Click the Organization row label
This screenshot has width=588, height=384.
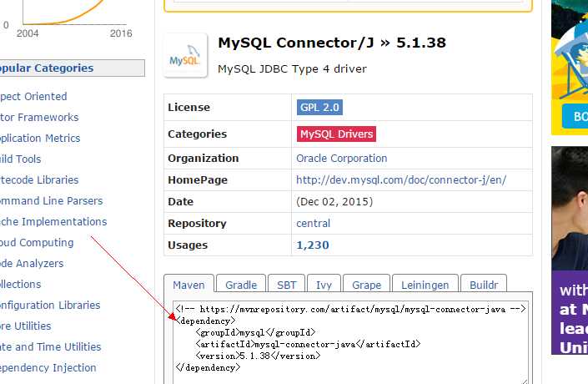click(204, 159)
